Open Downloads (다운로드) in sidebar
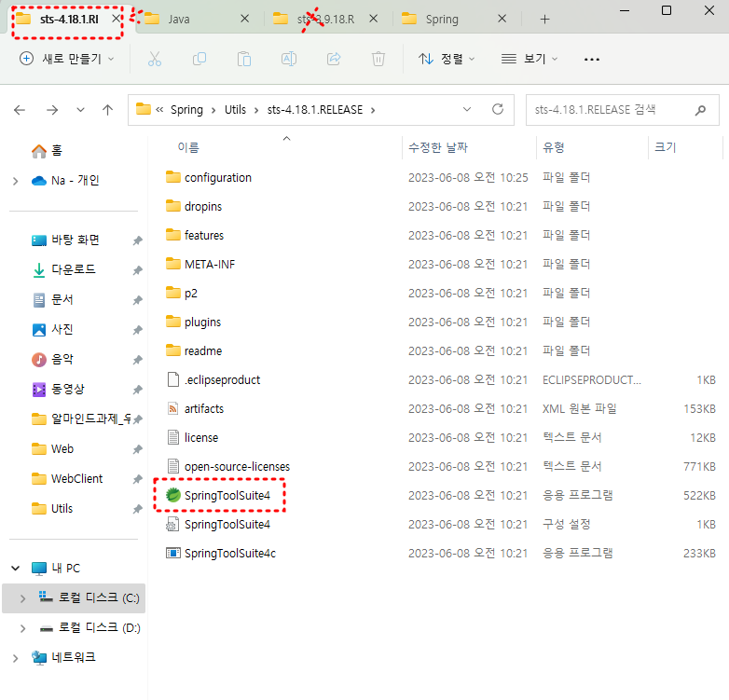This screenshot has width=729, height=700. pyautogui.click(x=64, y=269)
